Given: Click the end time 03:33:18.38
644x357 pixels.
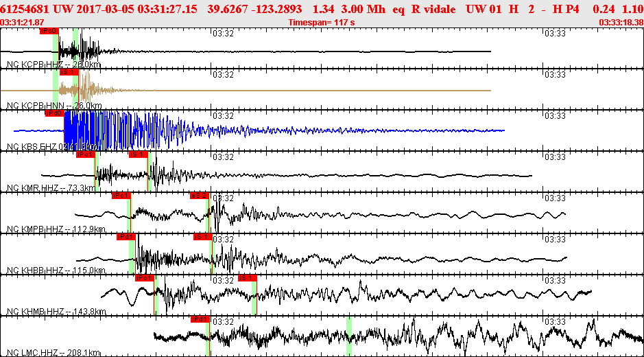Looking at the screenshot, I should click(621, 22).
